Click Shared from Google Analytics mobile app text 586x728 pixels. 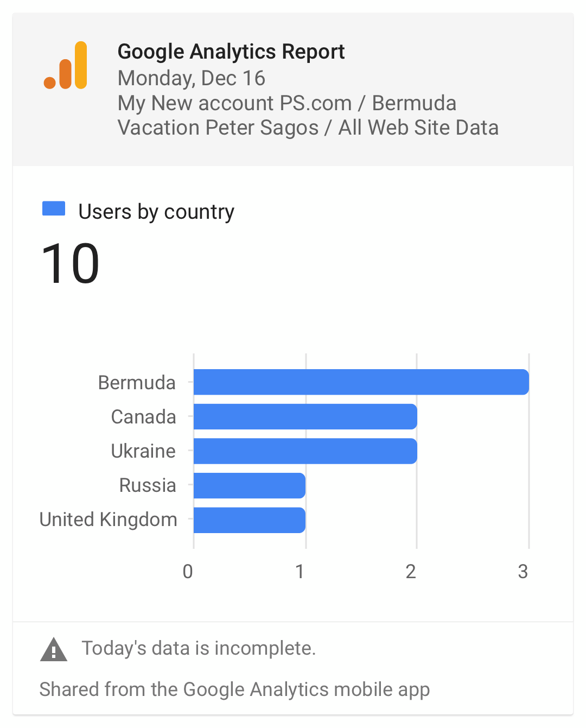tap(234, 689)
